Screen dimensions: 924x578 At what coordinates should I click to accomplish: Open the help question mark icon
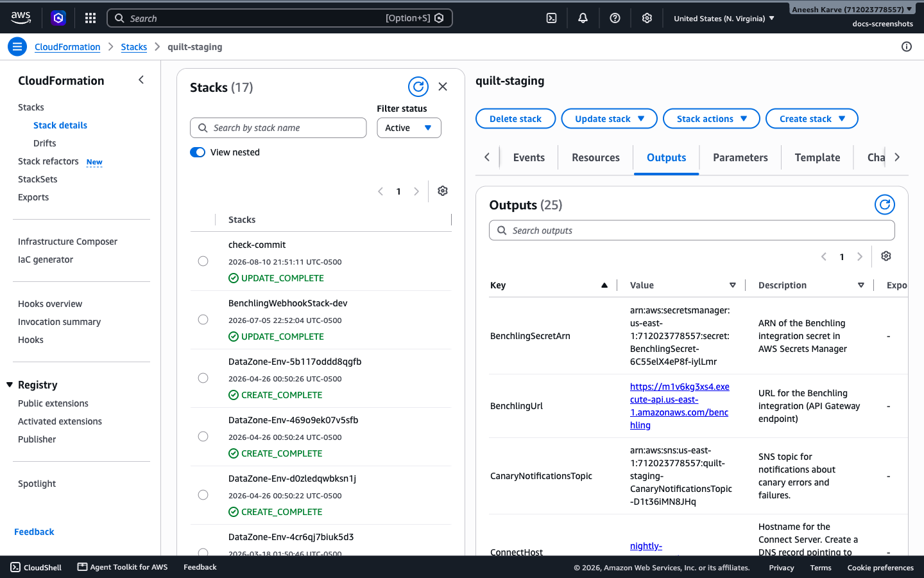pyautogui.click(x=615, y=18)
